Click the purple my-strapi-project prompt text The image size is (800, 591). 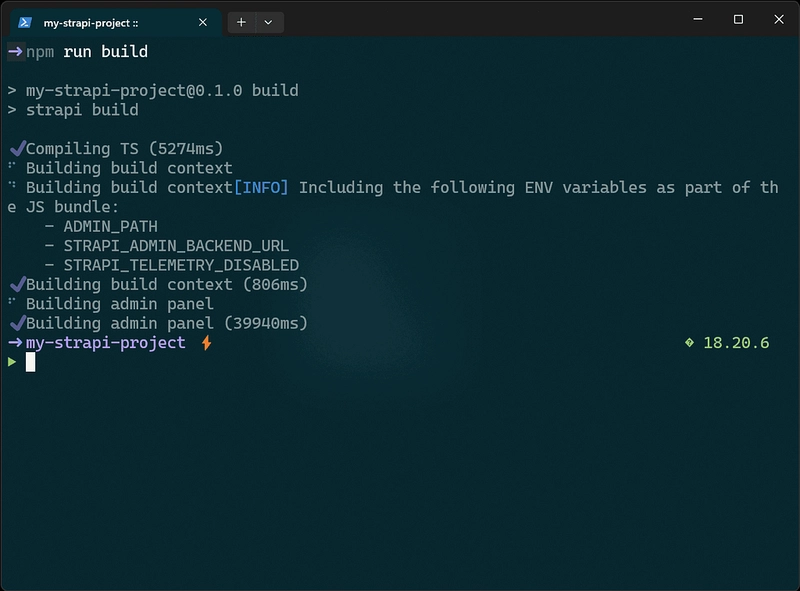coord(106,342)
